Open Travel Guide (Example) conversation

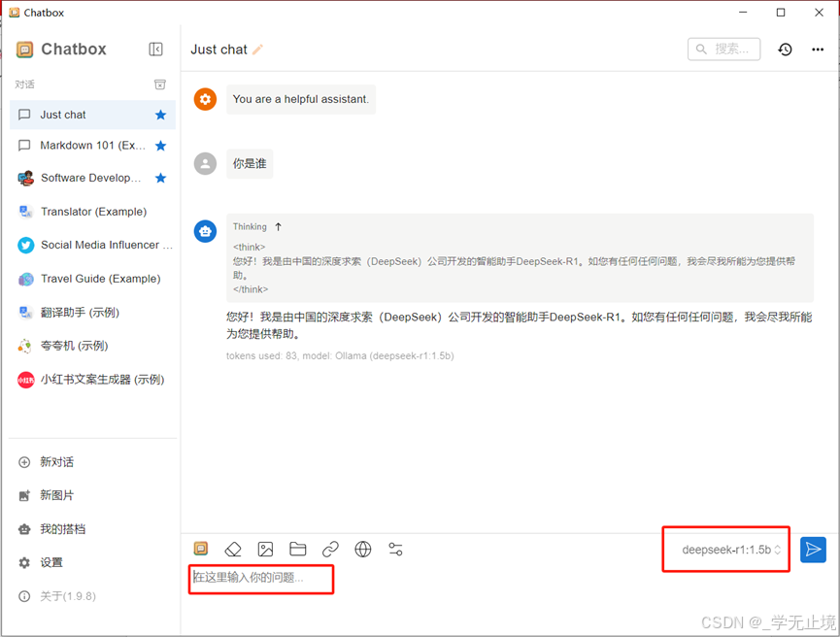click(92, 279)
